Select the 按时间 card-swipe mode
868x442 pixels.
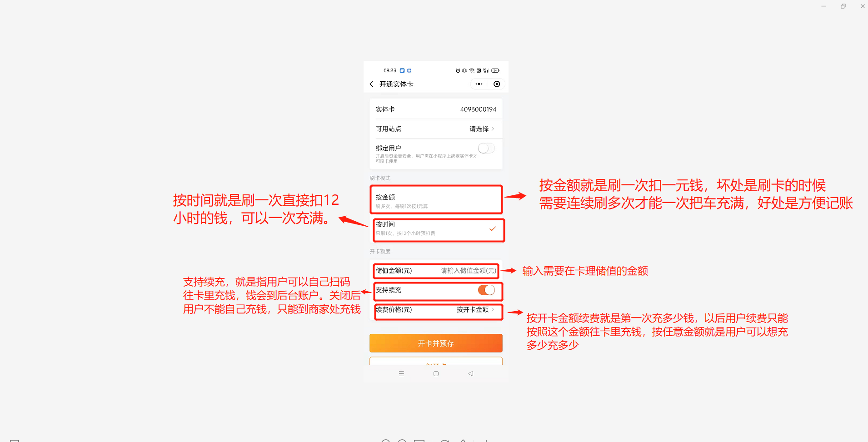click(439, 230)
